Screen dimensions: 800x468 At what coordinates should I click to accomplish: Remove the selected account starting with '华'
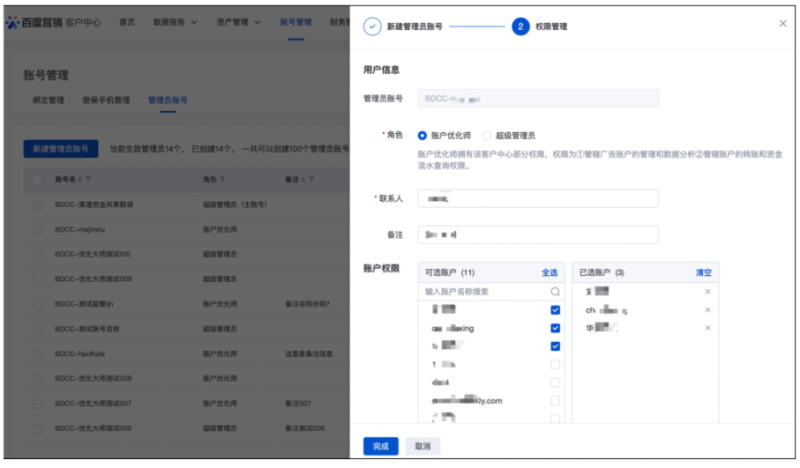point(707,328)
